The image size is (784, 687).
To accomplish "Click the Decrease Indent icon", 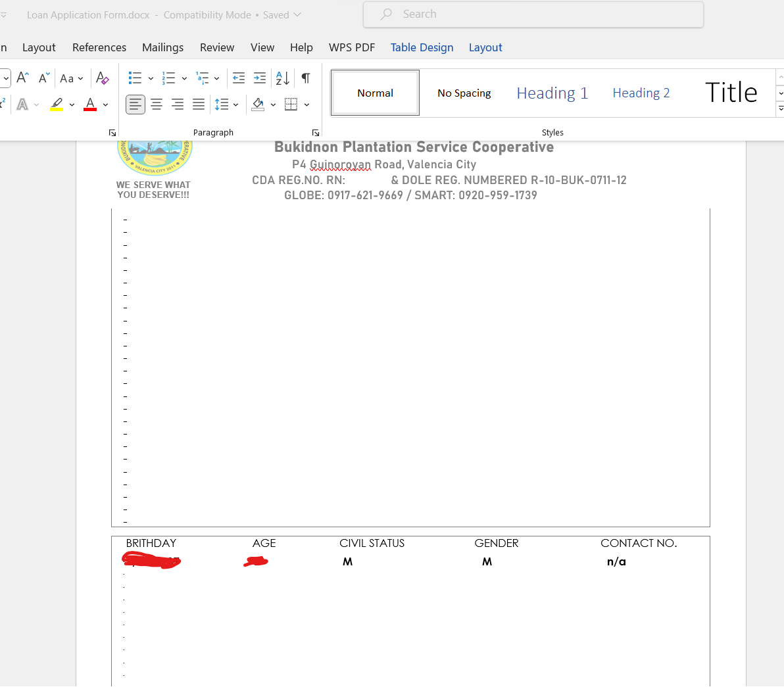I will pyautogui.click(x=239, y=78).
